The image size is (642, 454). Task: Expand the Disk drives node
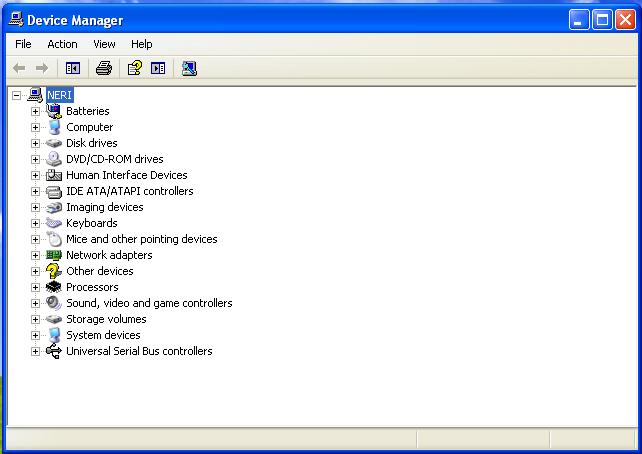(35, 143)
